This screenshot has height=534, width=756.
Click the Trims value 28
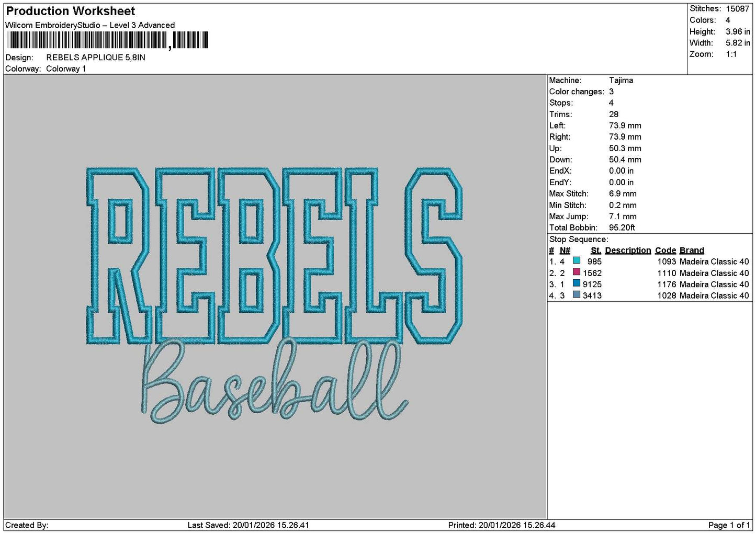click(614, 115)
